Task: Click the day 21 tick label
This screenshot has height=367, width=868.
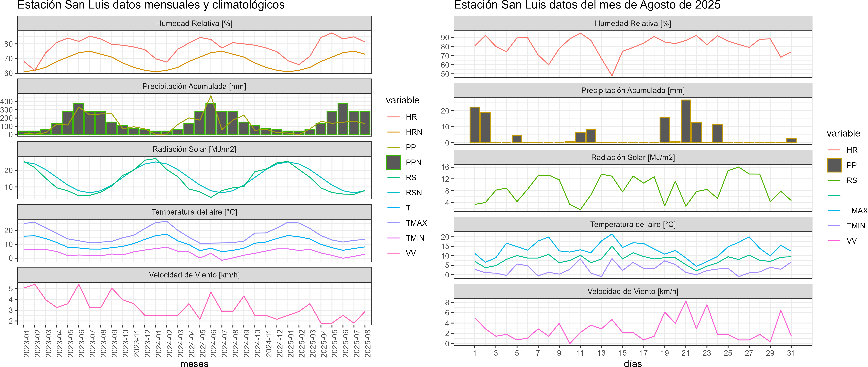Action: tap(685, 353)
